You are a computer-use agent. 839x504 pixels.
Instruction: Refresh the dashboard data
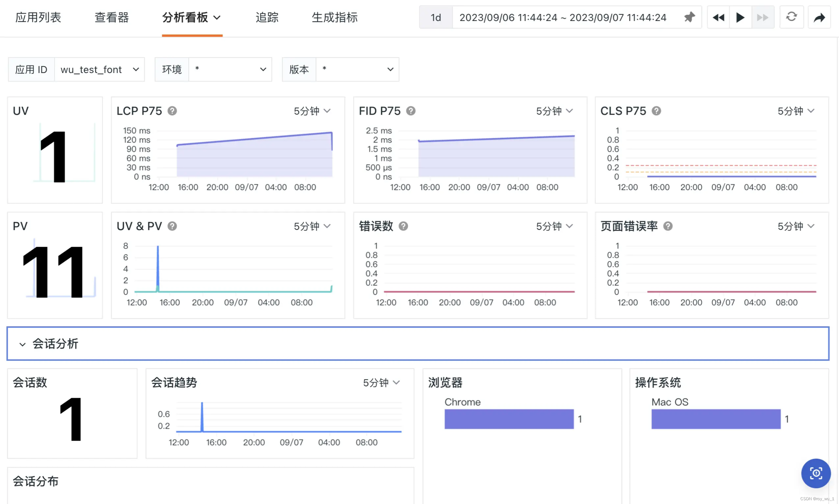point(792,17)
